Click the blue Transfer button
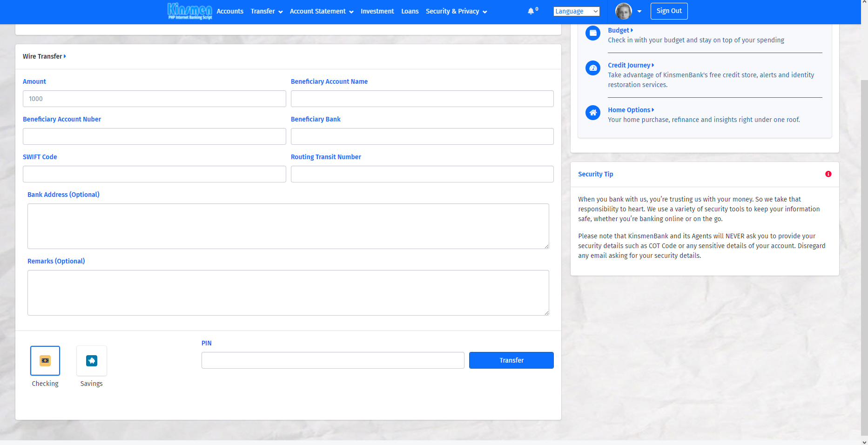The height and width of the screenshot is (445, 868). [511, 360]
